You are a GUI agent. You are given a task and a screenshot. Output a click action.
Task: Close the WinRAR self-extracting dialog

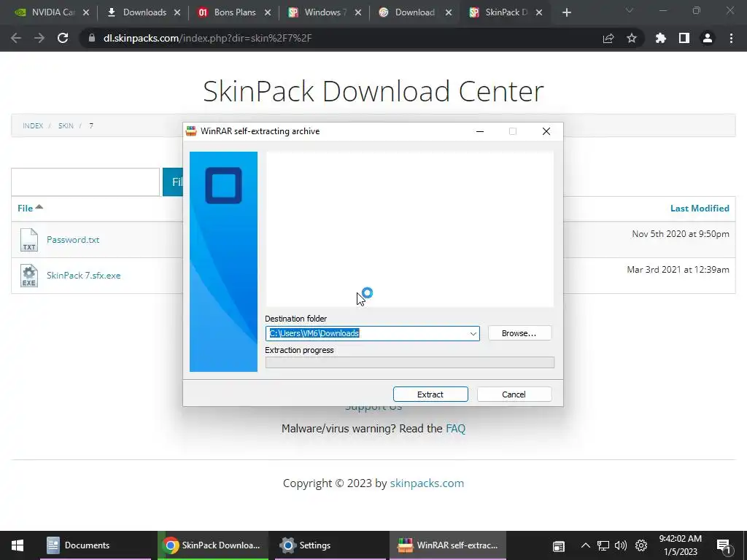pyautogui.click(x=546, y=131)
